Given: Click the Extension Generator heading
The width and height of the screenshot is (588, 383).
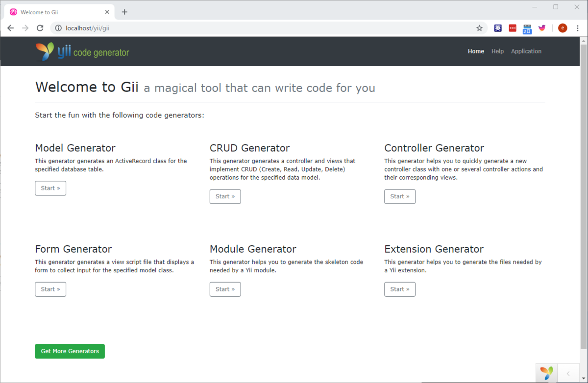Looking at the screenshot, I should coord(434,249).
